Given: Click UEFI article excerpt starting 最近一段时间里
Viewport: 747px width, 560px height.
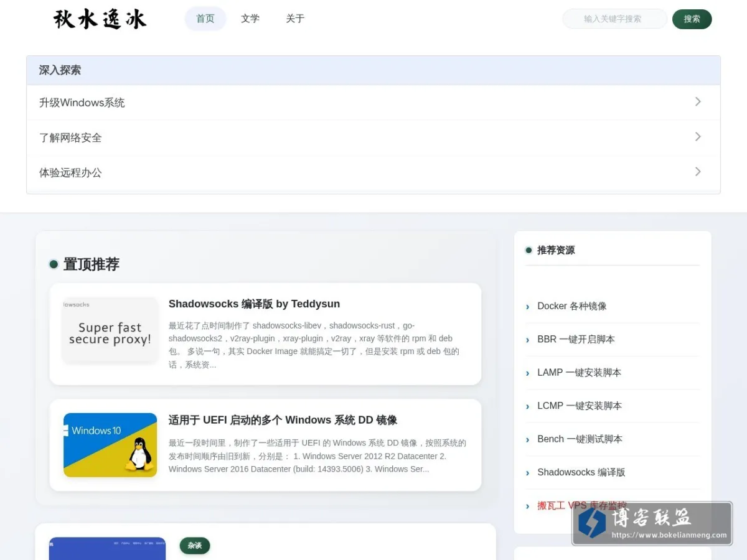Looking at the screenshot, I should [317, 456].
